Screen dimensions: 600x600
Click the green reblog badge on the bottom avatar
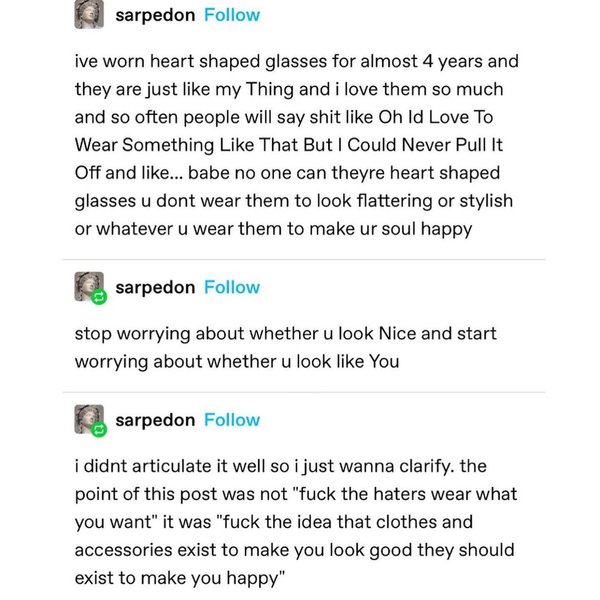[99, 430]
